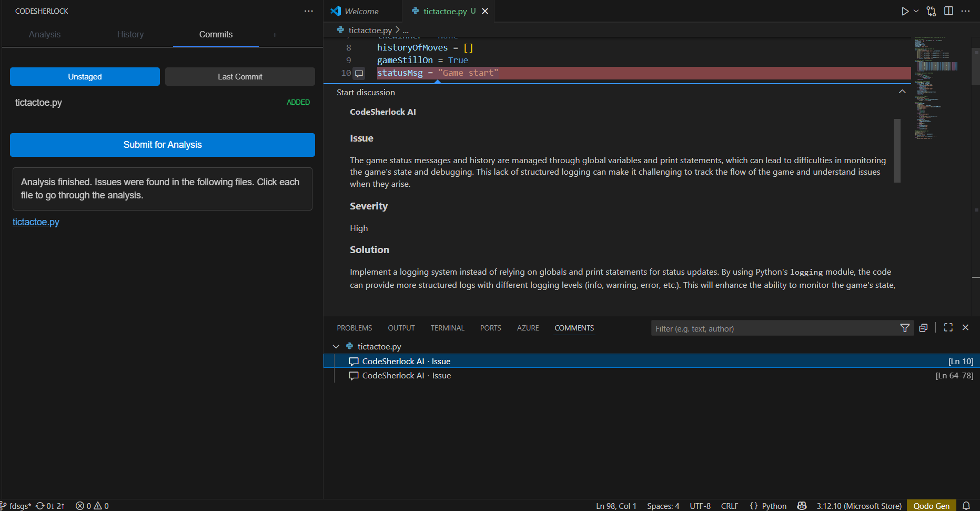
Task: Click Ln 98, Col 1 cursor position
Action: click(616, 506)
